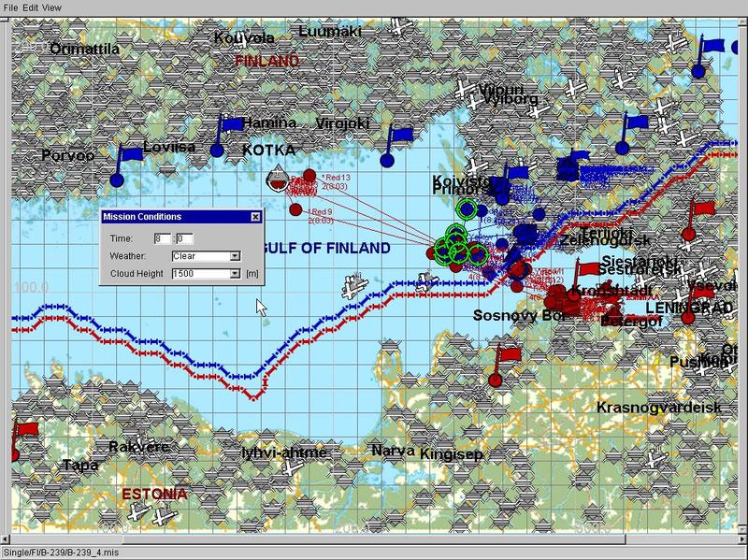Select the red flag south of Sosnovy Bor

tap(503, 366)
